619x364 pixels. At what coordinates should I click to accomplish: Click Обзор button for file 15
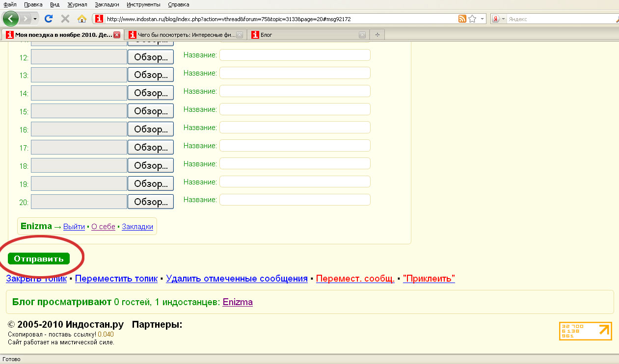(x=151, y=111)
